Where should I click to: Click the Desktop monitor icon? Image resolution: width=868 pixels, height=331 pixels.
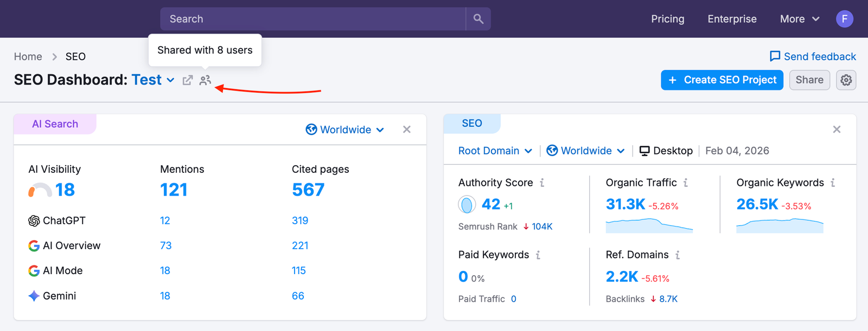(x=644, y=151)
